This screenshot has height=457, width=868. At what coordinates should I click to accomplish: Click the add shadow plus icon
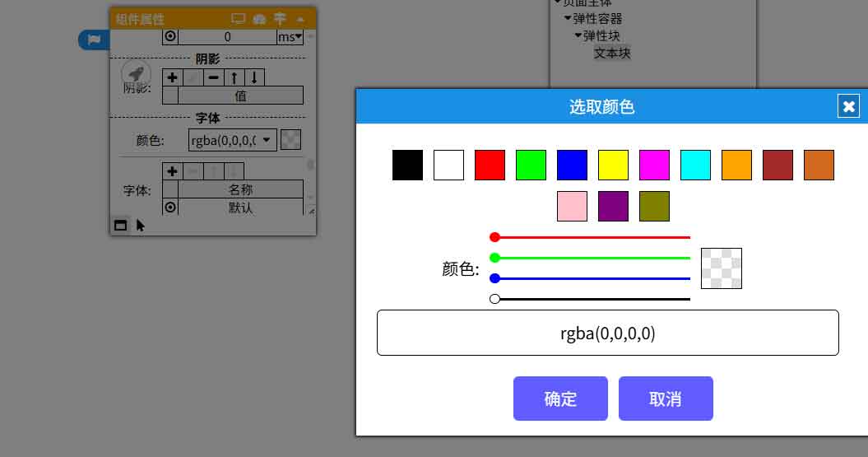click(171, 77)
